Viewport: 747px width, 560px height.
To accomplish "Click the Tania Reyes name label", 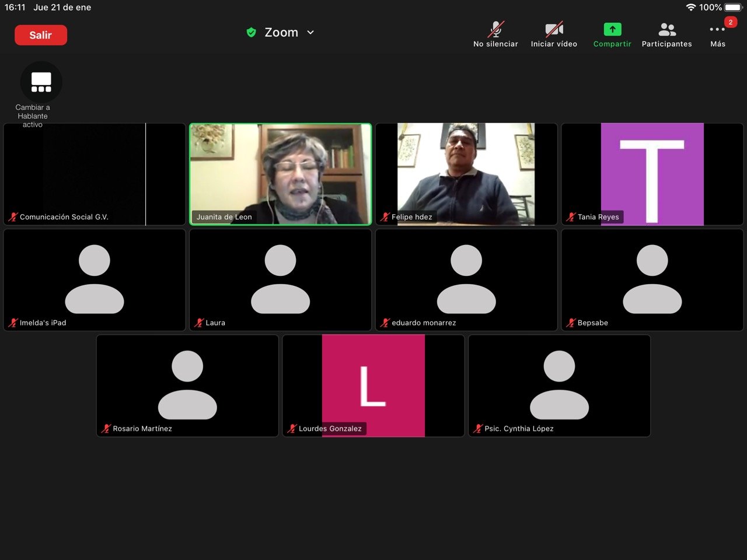I will click(598, 217).
